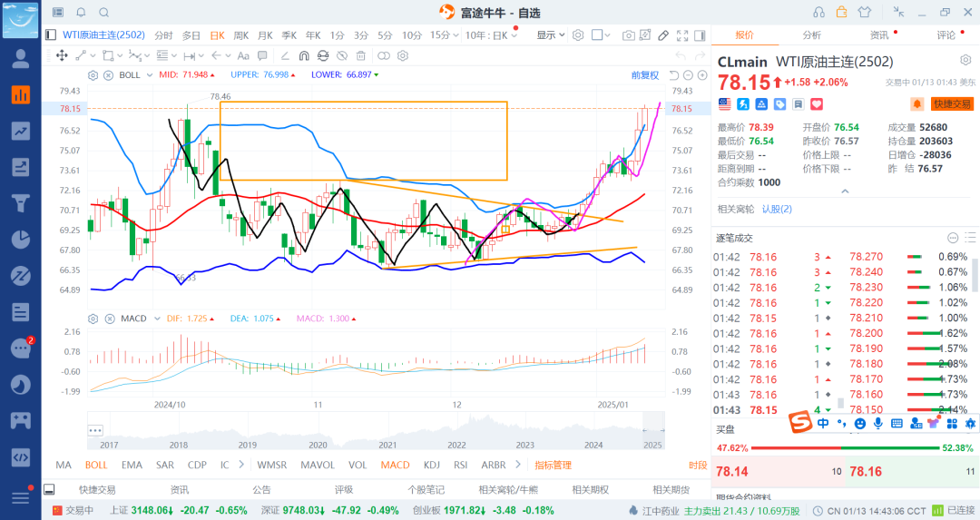Viewport: 980px width, 520px height.
Task: Enter fullscreen chart mode icon
Action: [x=681, y=35]
